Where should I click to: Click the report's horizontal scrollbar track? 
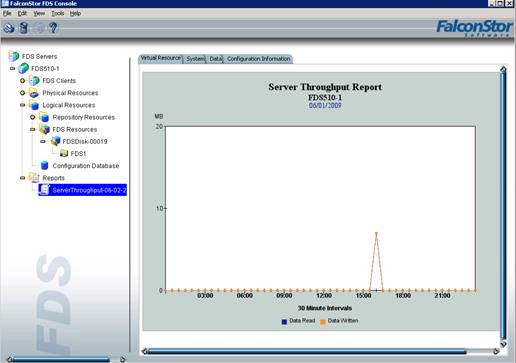(x=321, y=351)
